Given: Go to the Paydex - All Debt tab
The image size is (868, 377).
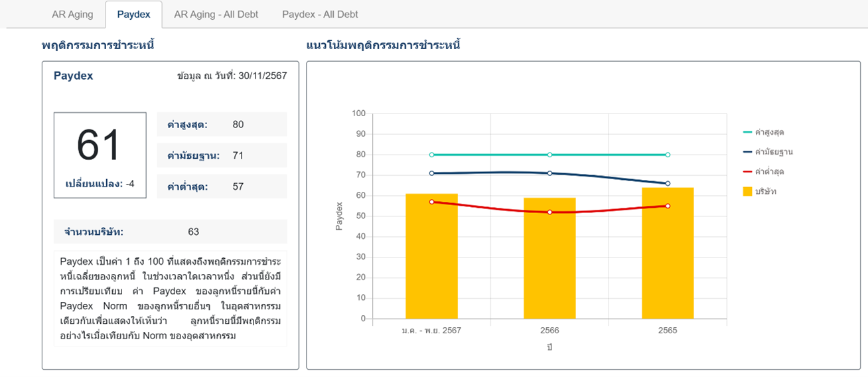Looking at the screenshot, I should [x=320, y=14].
